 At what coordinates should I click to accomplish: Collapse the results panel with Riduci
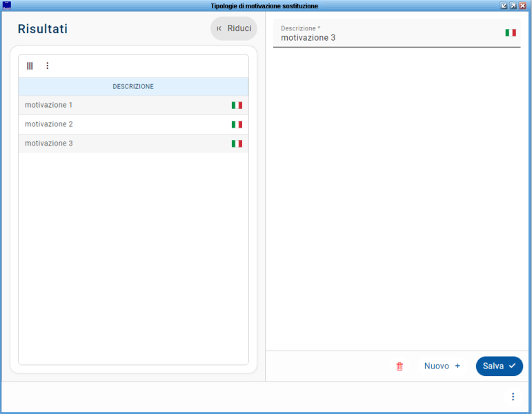234,29
